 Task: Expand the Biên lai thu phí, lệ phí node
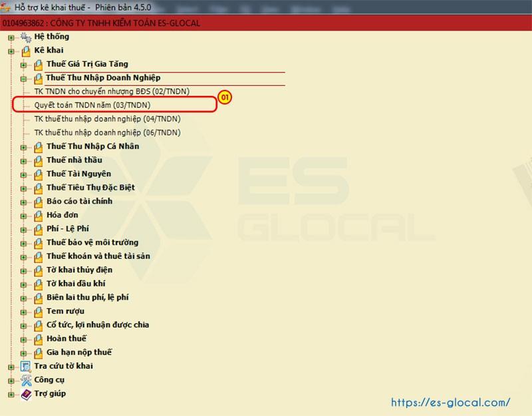click(23, 298)
